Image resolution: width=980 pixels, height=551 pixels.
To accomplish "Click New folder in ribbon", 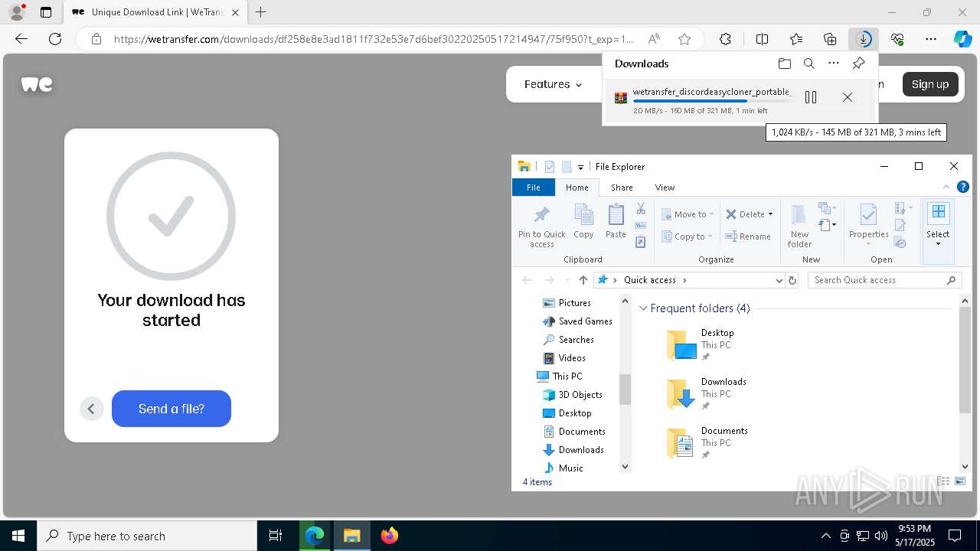I will [799, 226].
